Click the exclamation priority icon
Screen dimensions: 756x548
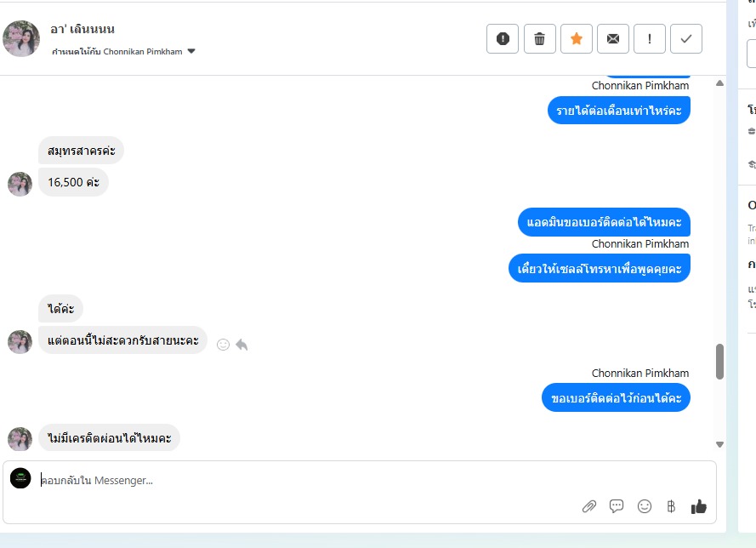click(650, 38)
